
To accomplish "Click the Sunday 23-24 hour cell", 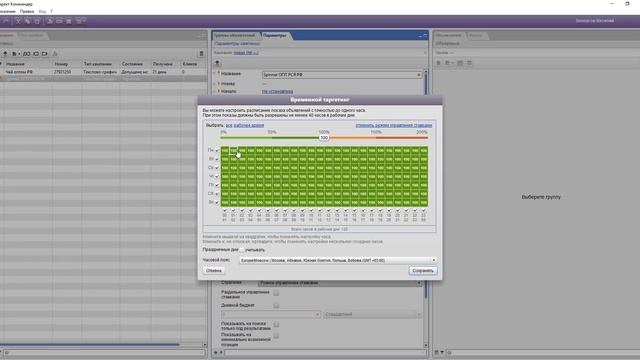I will (x=424, y=202).
